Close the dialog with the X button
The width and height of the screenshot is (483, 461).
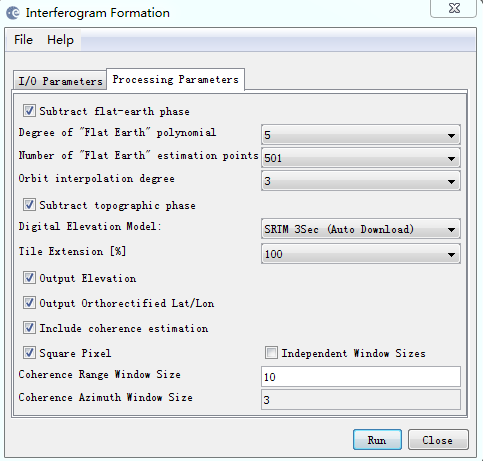(454, 8)
